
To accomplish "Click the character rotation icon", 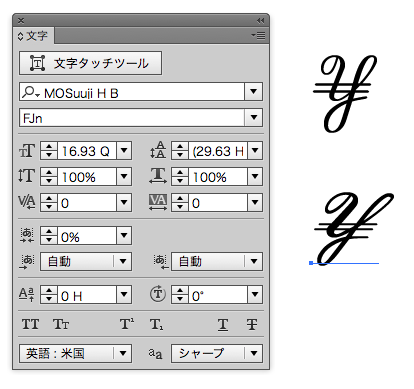I will (x=158, y=294).
